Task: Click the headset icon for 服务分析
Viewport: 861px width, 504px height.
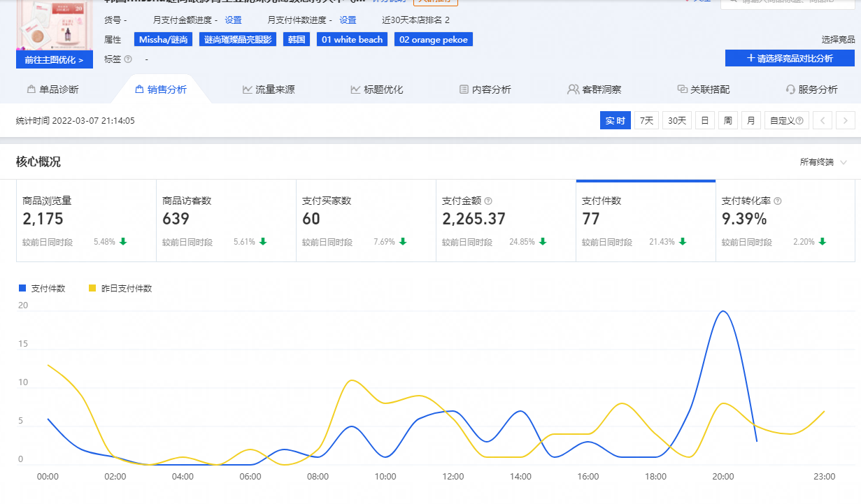Action: coord(790,89)
